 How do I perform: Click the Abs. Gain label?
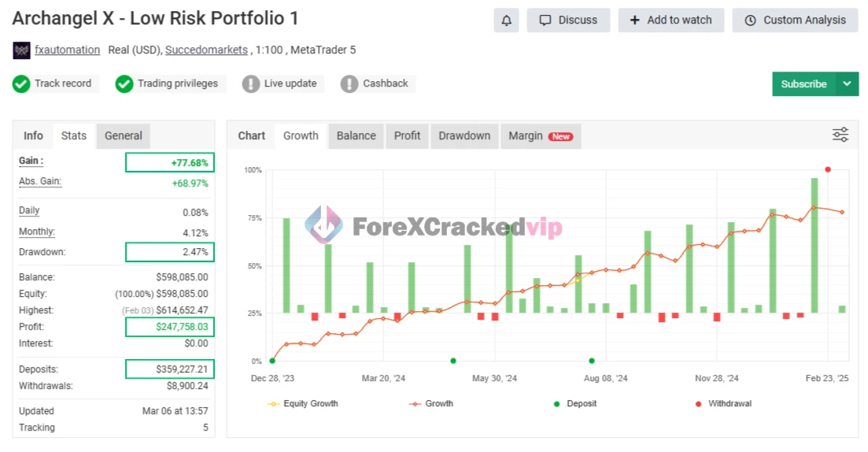(x=40, y=182)
